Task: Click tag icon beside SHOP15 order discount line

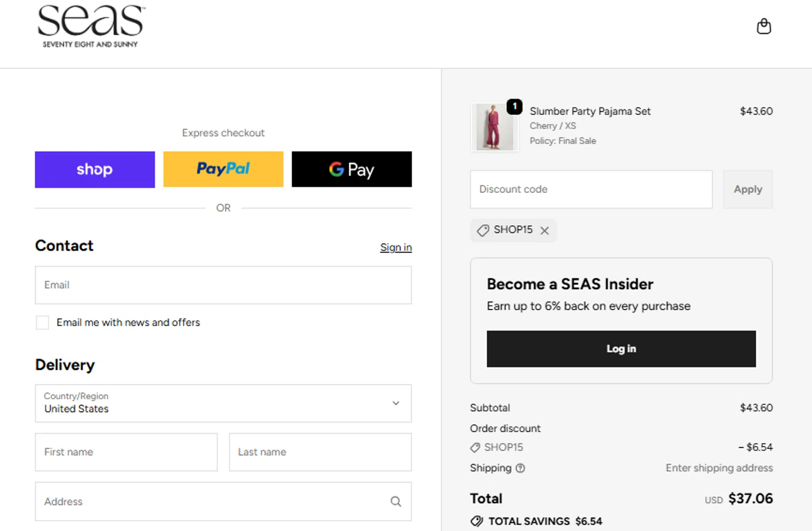Action: (x=475, y=448)
